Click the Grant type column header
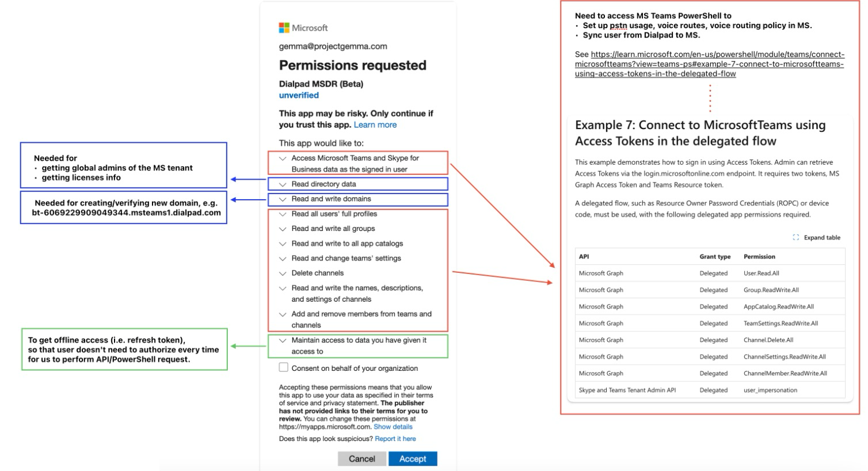Screen dimensions: 868x471 tap(715, 257)
